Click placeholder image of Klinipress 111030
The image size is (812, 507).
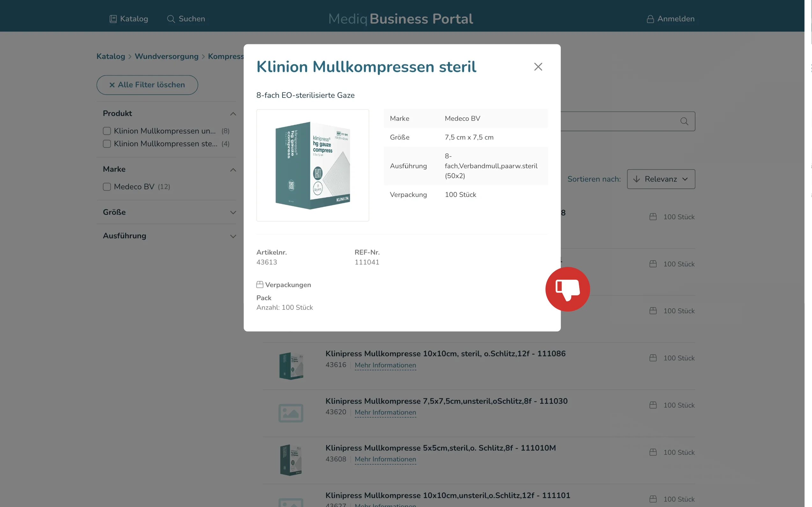[x=291, y=413]
